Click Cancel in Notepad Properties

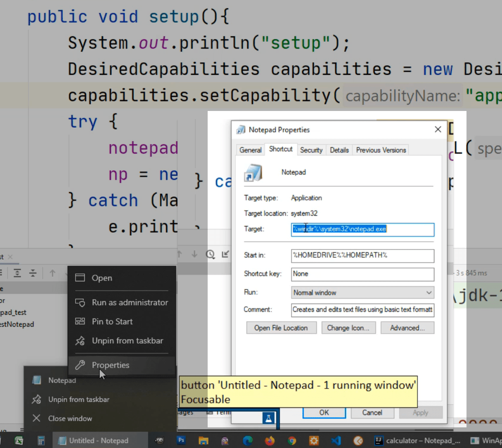[x=372, y=413]
